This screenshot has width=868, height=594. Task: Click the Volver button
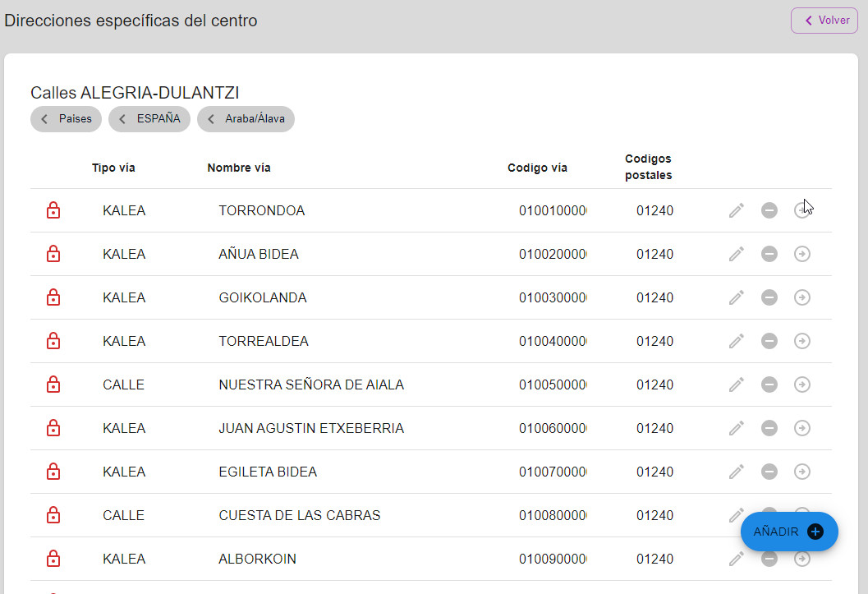coord(824,21)
